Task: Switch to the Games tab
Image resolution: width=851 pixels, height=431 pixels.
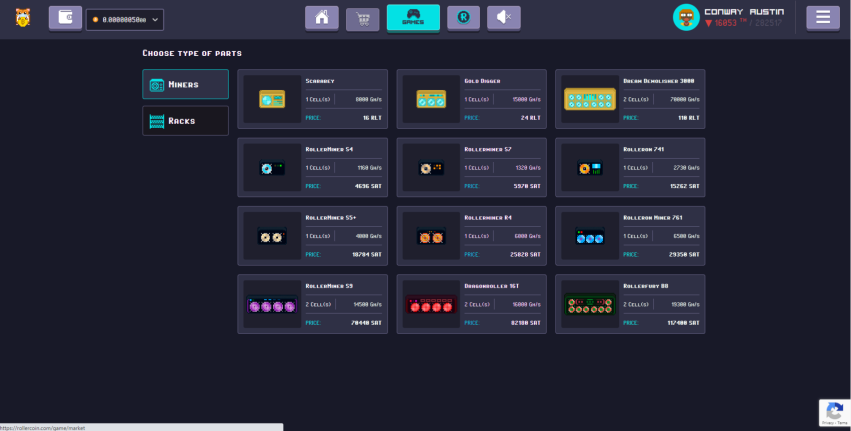Action: (413, 17)
